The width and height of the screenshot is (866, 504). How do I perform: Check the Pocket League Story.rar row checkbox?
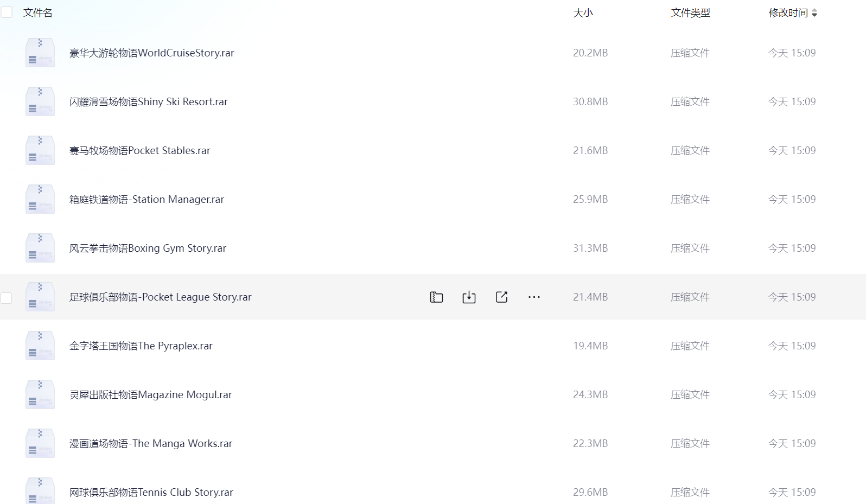[7, 297]
